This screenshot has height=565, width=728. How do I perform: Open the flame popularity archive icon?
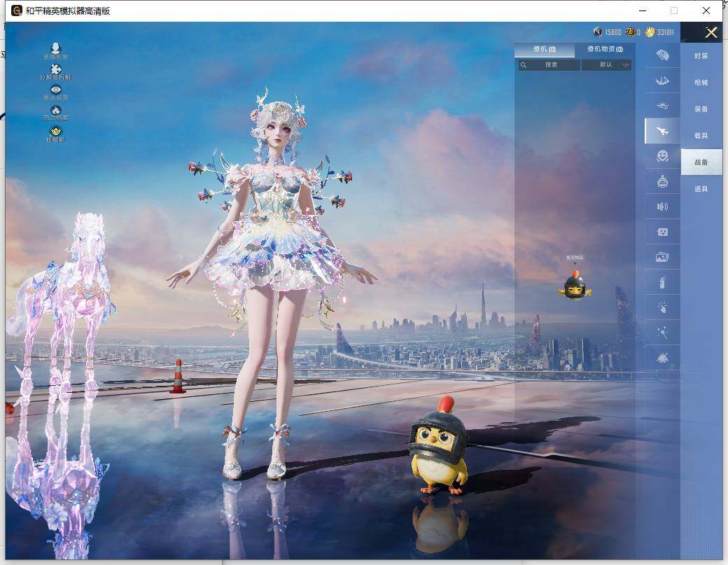tap(56, 110)
